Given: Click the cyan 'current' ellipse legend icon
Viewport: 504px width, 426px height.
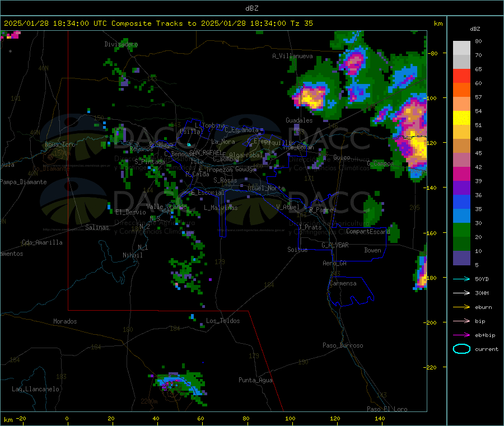Looking at the screenshot, I should tap(461, 349).
